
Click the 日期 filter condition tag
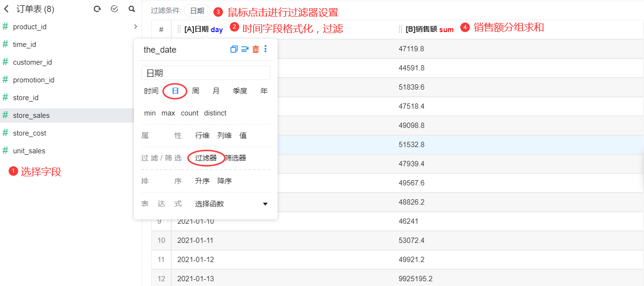[x=197, y=11]
